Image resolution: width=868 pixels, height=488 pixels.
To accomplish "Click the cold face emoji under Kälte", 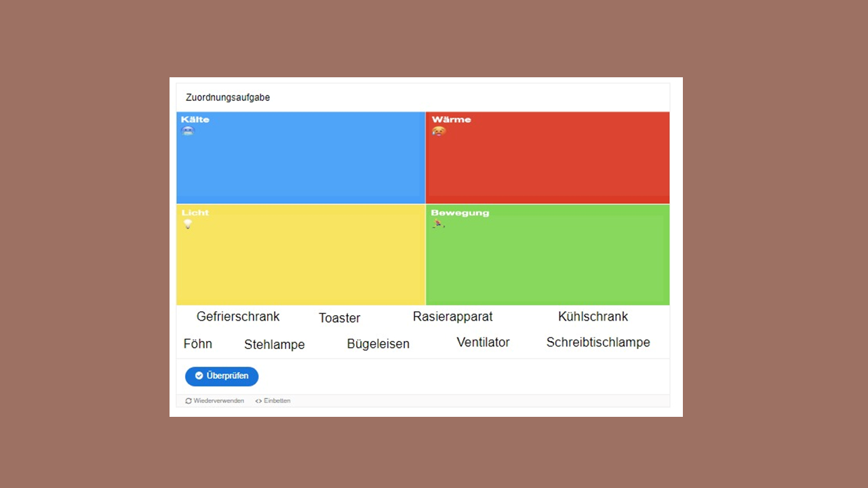I will pos(188,131).
